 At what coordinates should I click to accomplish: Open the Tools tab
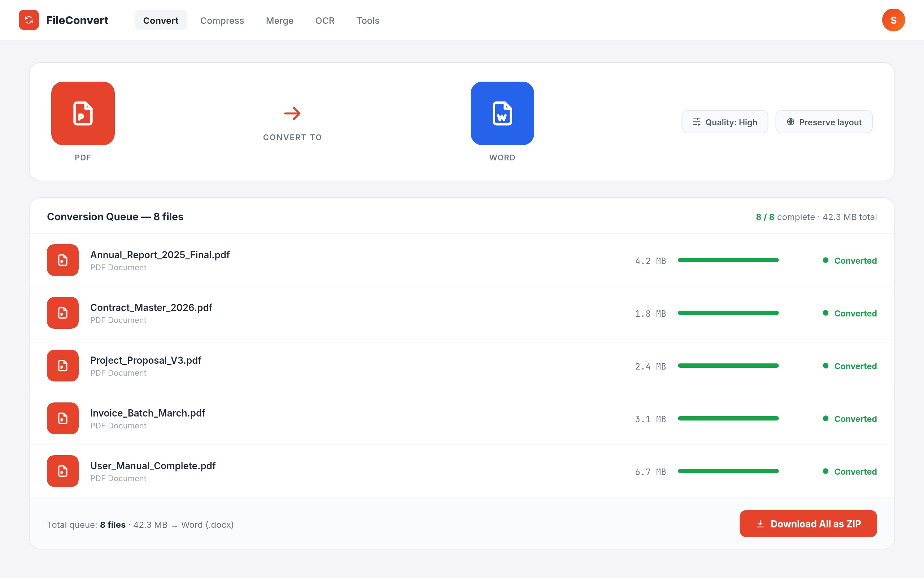[x=368, y=20]
